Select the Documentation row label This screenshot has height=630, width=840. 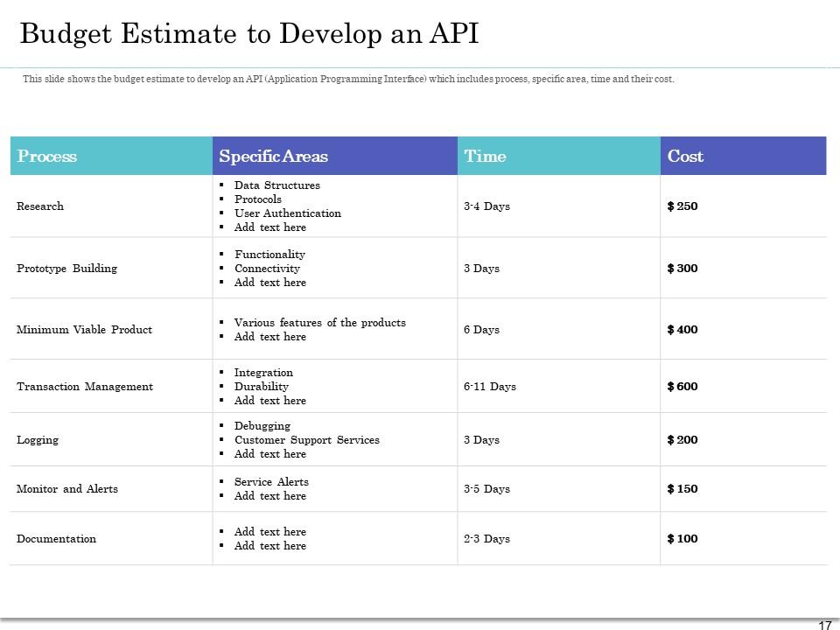point(55,539)
